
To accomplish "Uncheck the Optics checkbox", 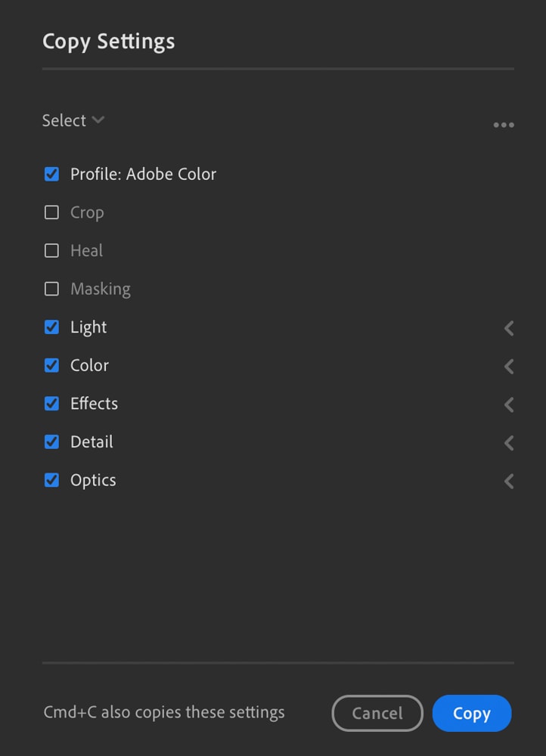I will coord(51,480).
